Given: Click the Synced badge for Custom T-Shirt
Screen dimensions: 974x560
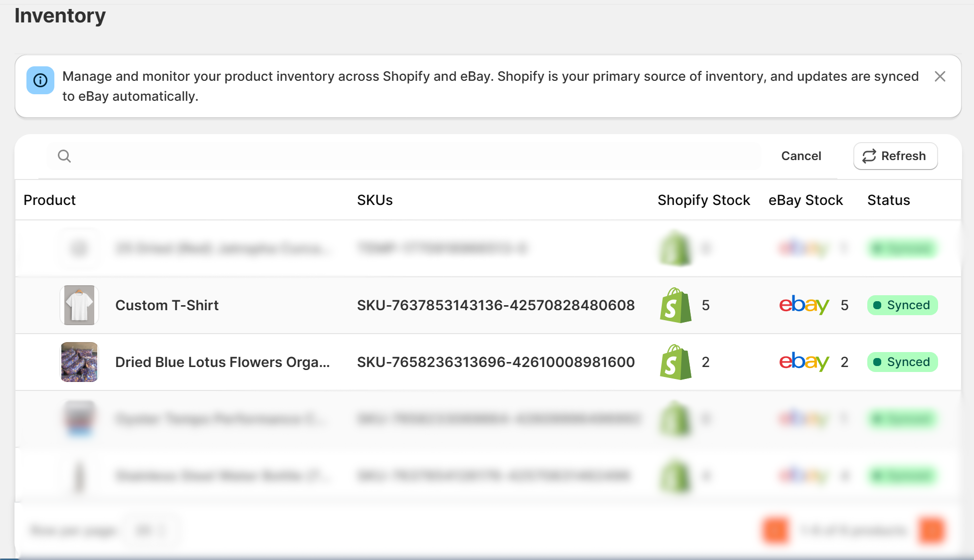Looking at the screenshot, I should pos(902,305).
